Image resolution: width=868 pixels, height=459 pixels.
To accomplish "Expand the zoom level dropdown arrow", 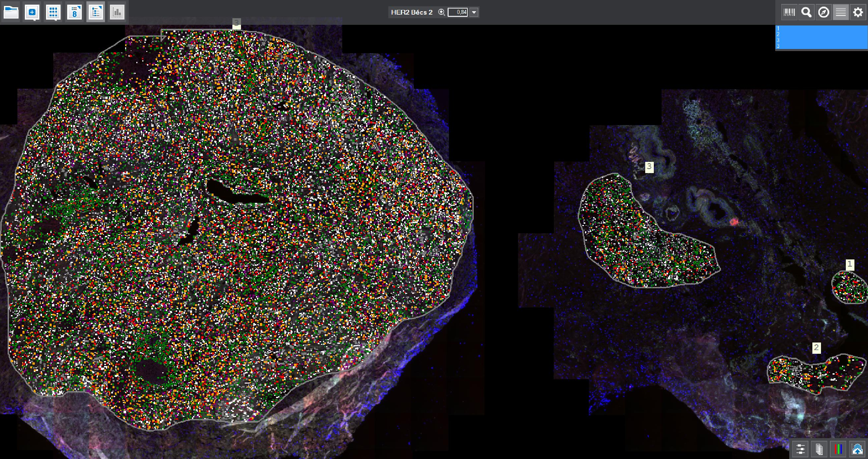I will (x=474, y=13).
